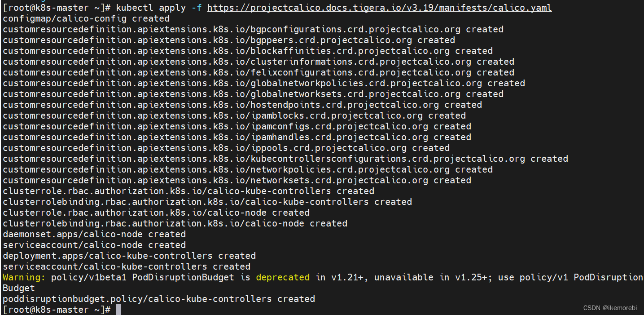This screenshot has width=644, height=315.
Task: Select the clusterrolebinding calico-kube-controllers created line
Action: pyautogui.click(x=207, y=202)
